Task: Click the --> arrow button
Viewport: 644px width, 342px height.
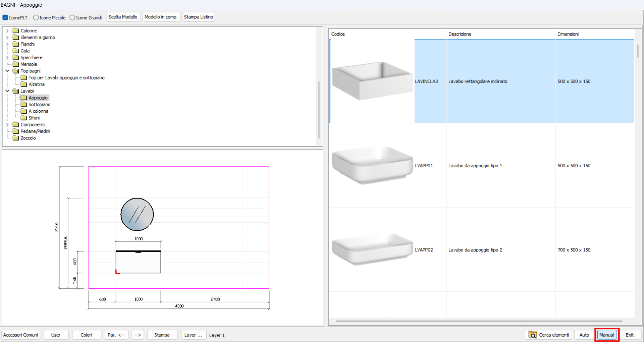Action: tap(138, 335)
